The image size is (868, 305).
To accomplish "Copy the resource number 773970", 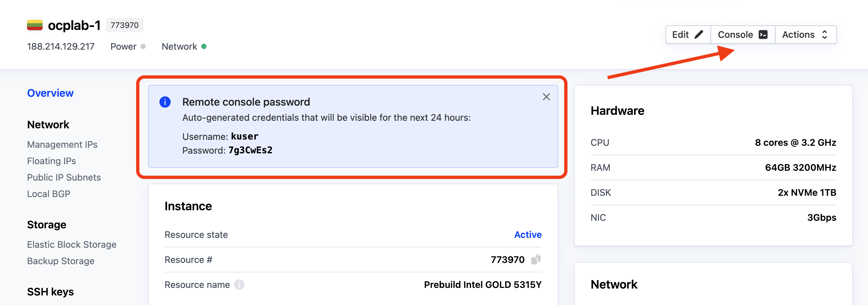I will (x=536, y=260).
